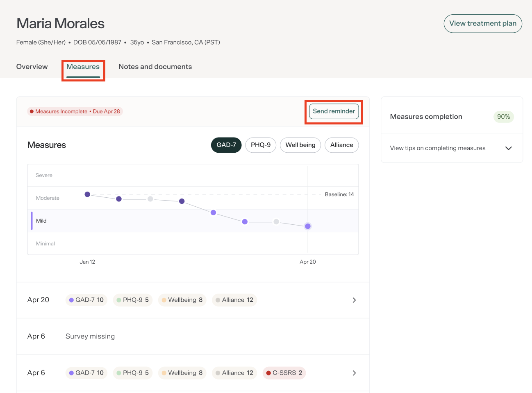Click GAD-7 10 badge in the C-SSRS row
The width and height of the screenshot is (532, 393).
[x=86, y=373]
